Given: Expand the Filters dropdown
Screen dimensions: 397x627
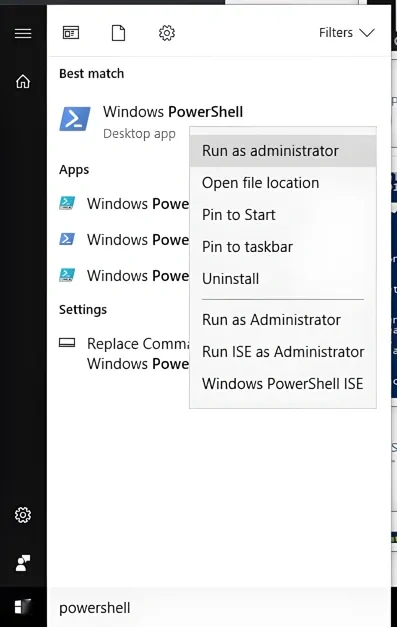Looking at the screenshot, I should (347, 32).
